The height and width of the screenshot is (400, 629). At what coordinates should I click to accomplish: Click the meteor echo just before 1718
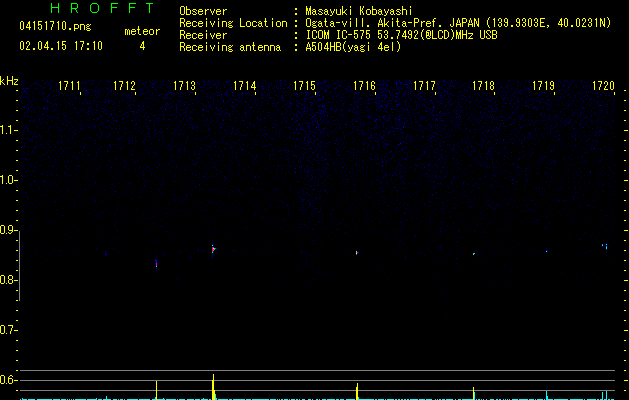pos(474,254)
